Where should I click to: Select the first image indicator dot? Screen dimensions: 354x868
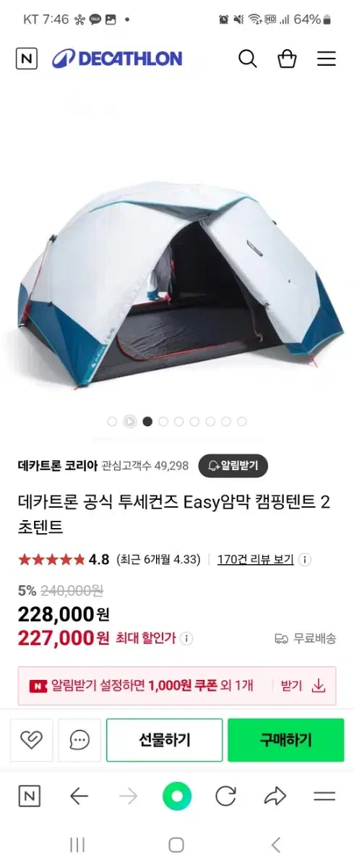tap(112, 422)
